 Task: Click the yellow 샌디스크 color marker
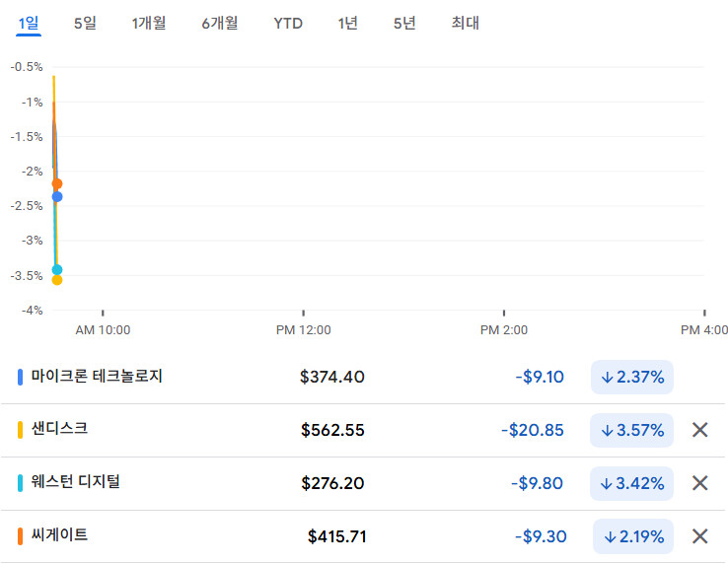pos(21,430)
